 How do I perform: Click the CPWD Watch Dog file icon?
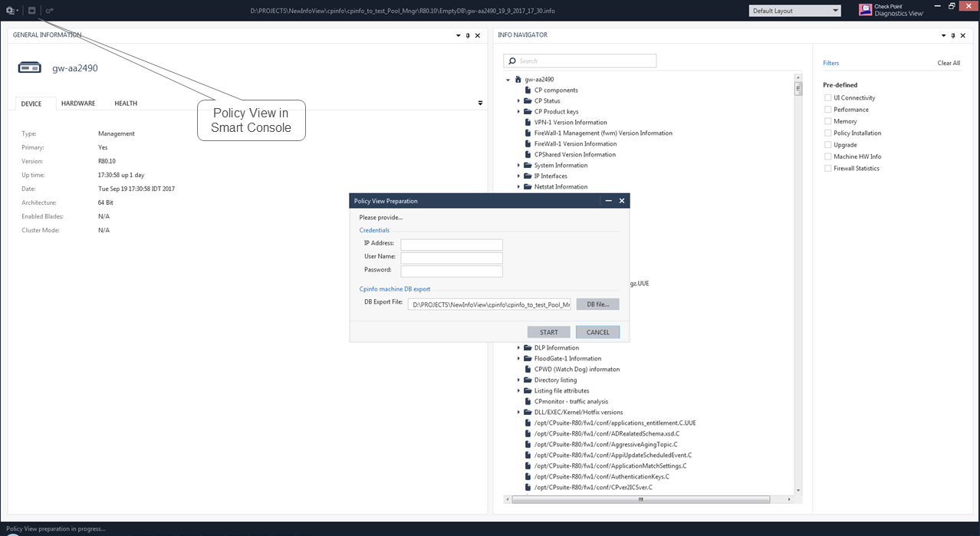point(528,369)
